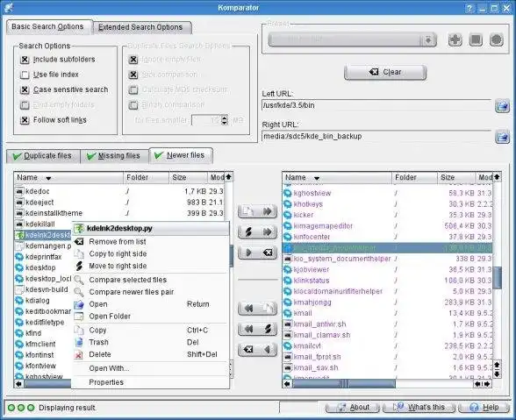Click the copy to left side button
The height and width of the screenshot is (420, 516).
[x=257, y=308]
